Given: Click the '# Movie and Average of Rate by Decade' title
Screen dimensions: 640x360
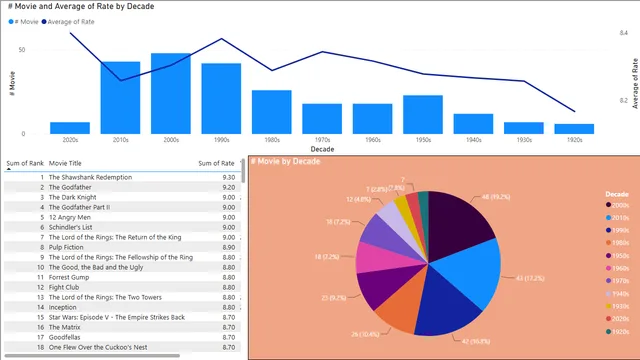Looking at the screenshot, I should click(81, 6).
